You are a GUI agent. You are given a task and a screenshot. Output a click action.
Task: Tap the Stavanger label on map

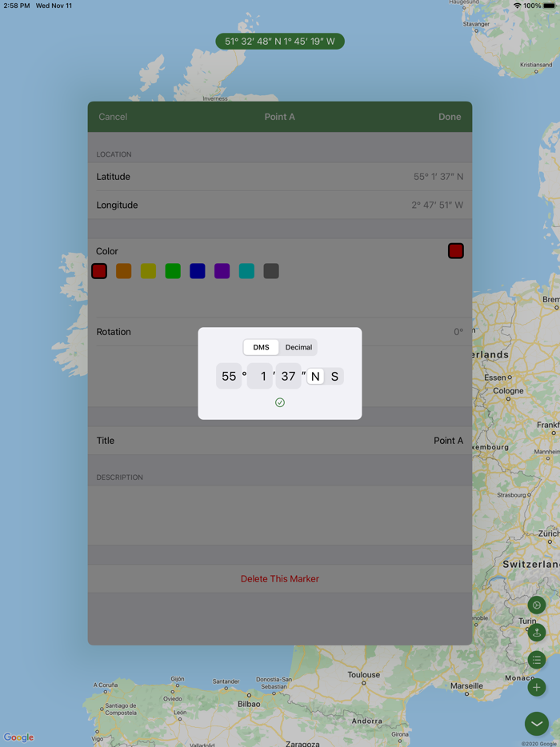[476, 24]
